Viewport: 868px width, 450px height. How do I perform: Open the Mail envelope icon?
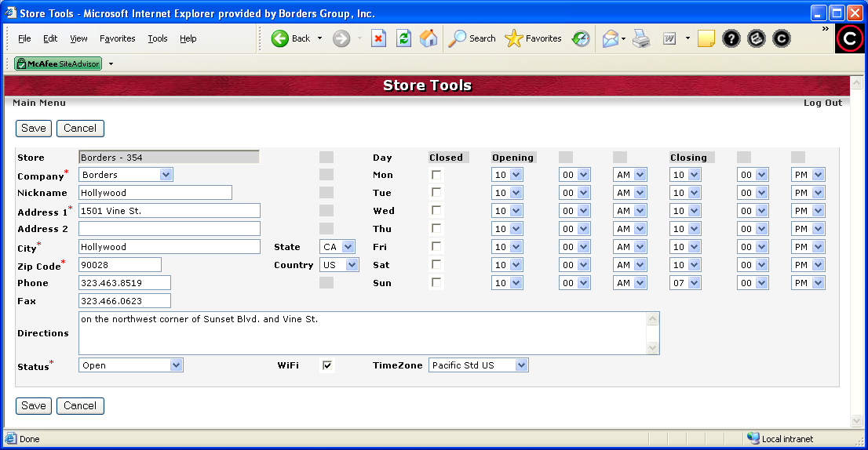610,38
